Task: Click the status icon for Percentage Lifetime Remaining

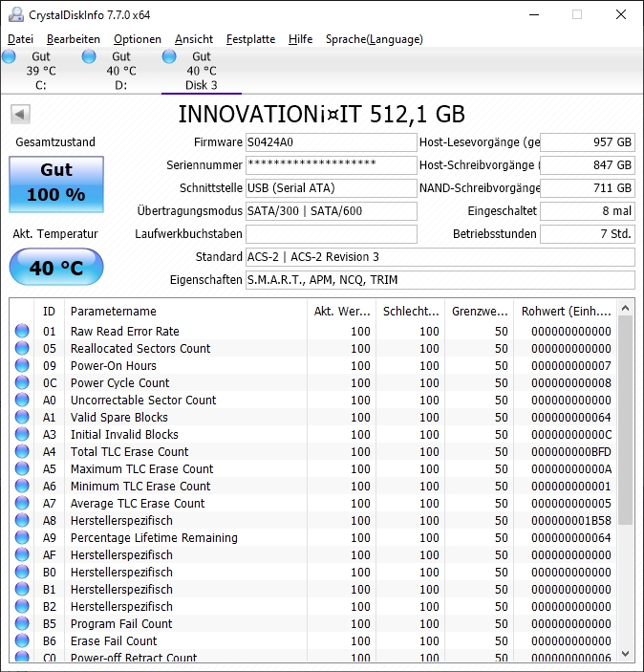Action: coord(22,537)
